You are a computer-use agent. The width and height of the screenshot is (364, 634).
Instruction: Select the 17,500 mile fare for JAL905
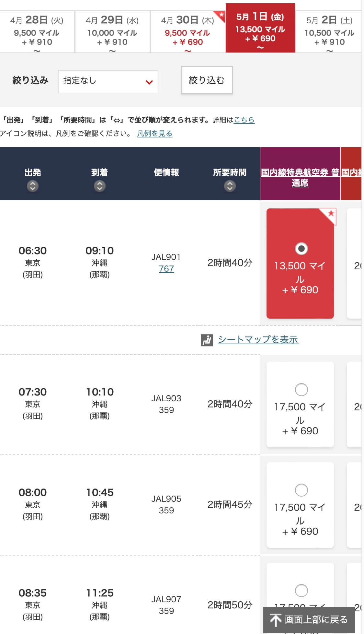(x=301, y=490)
